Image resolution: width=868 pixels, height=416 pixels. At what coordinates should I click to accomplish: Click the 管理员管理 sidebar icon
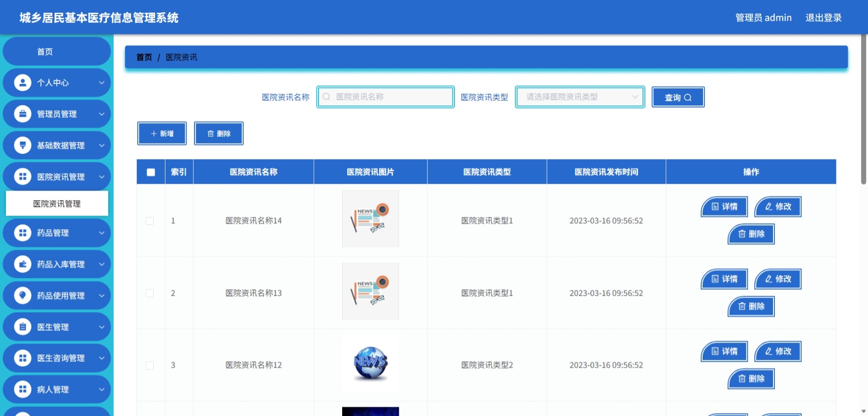coord(23,114)
